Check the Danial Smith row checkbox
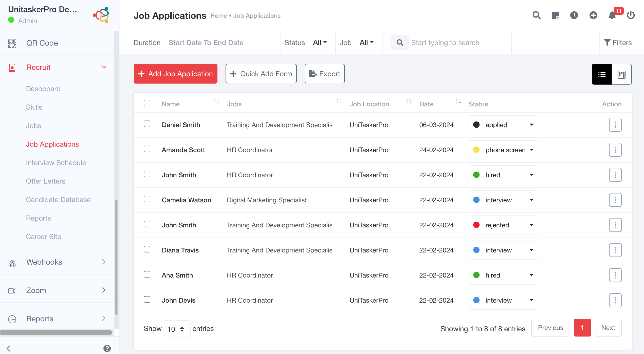The width and height of the screenshot is (644, 354). (147, 124)
